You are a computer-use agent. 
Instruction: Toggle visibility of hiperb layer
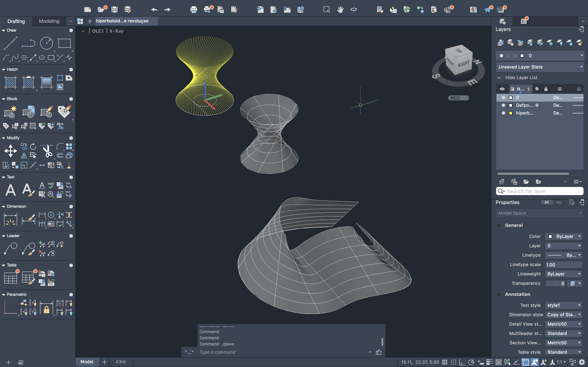[x=503, y=113]
